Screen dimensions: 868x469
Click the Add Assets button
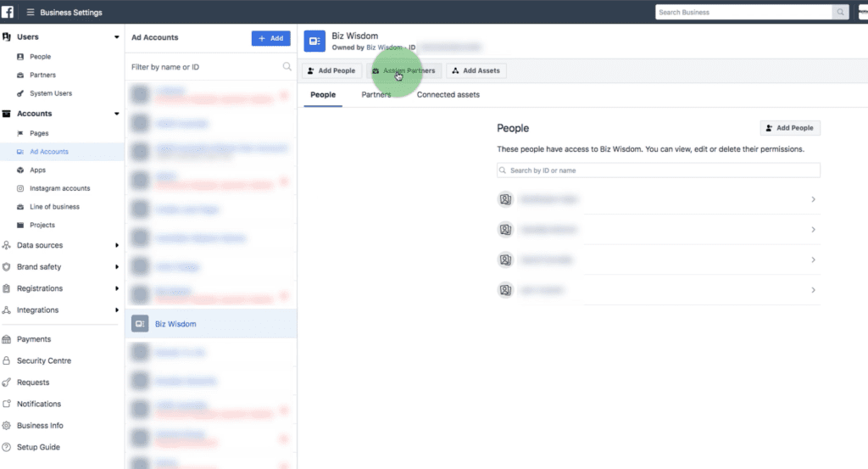tap(476, 70)
